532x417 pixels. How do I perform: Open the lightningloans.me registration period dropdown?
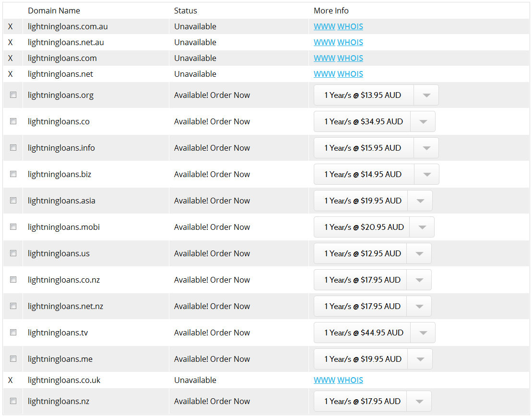point(420,359)
